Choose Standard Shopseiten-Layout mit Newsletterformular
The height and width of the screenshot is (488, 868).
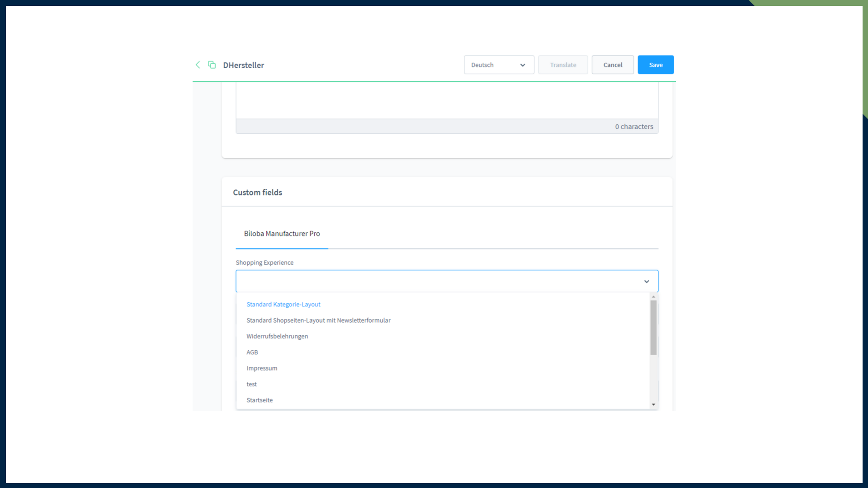318,320
